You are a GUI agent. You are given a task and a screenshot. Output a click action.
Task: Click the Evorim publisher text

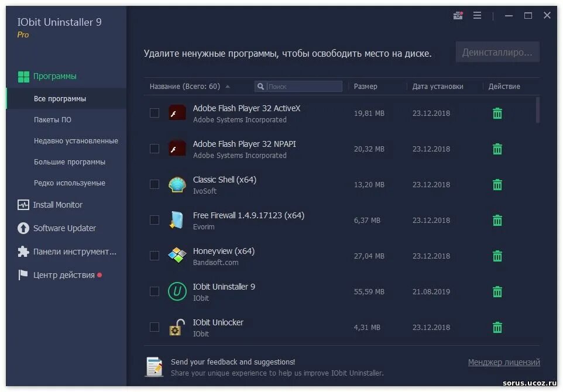click(x=204, y=227)
